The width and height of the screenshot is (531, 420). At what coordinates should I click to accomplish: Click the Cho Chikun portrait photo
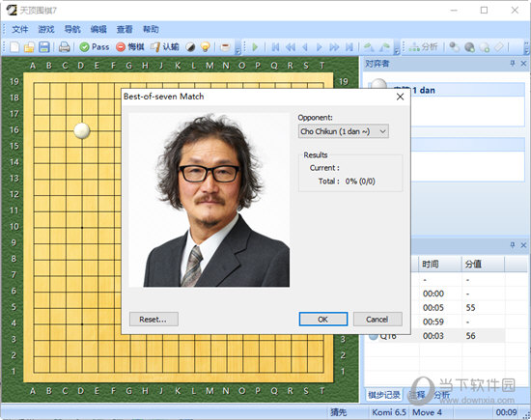point(210,200)
